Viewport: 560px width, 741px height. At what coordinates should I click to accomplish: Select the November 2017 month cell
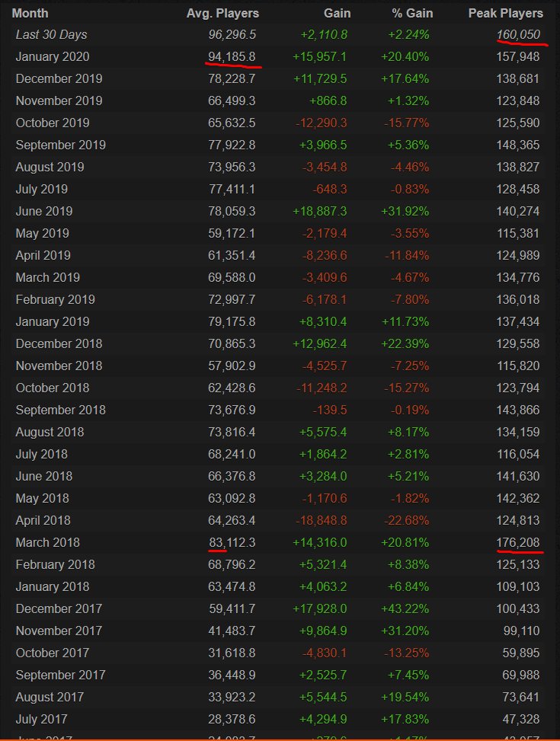[59, 631]
